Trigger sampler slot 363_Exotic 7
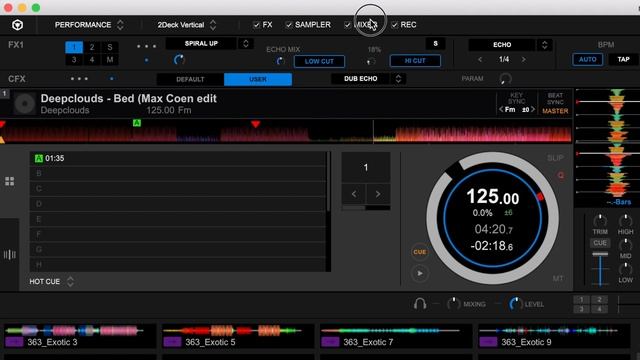This screenshot has width=640, height=360. click(396, 336)
